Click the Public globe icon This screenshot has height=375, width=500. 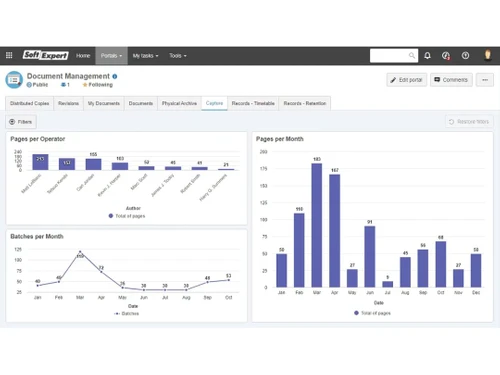click(x=29, y=85)
